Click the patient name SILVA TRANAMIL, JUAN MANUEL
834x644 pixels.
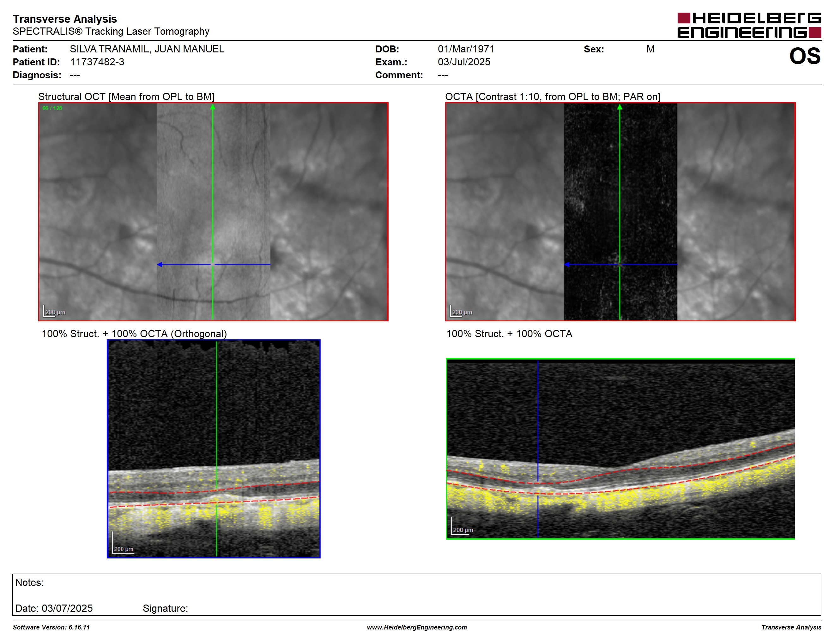coord(147,49)
